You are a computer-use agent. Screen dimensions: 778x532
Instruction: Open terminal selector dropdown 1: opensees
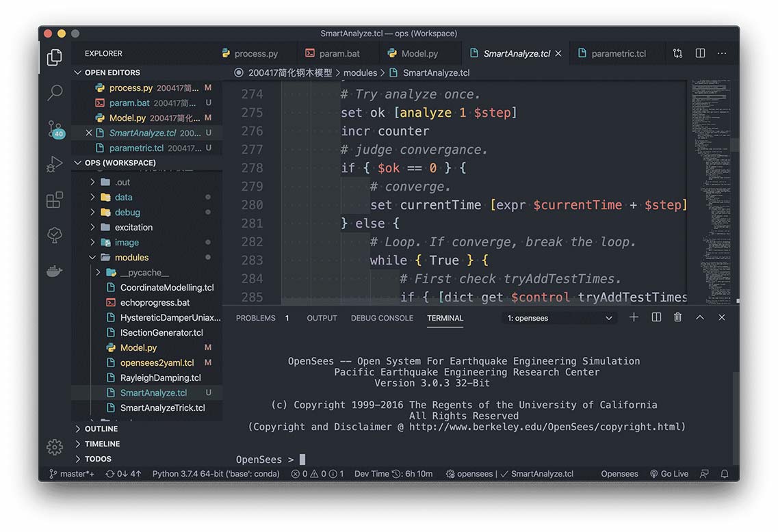coord(560,318)
